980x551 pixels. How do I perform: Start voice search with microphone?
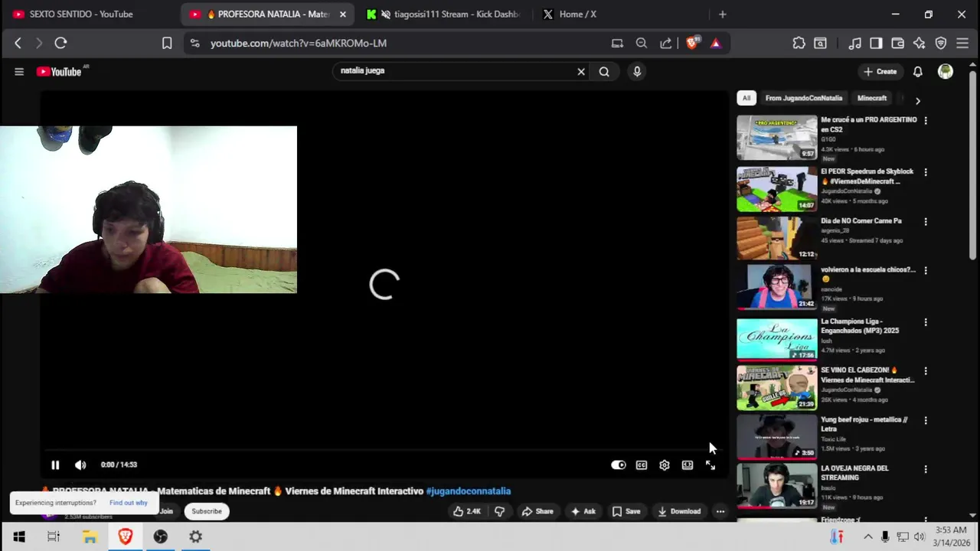point(637,71)
